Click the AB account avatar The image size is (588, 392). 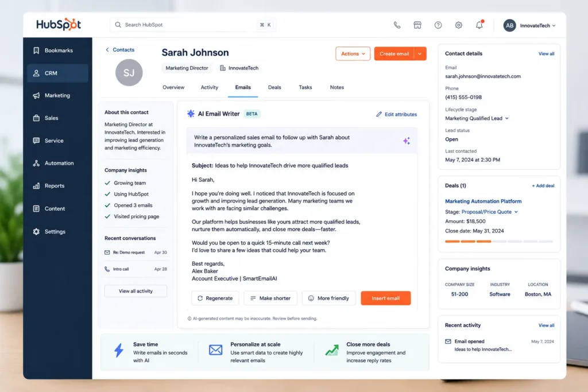[x=509, y=25]
